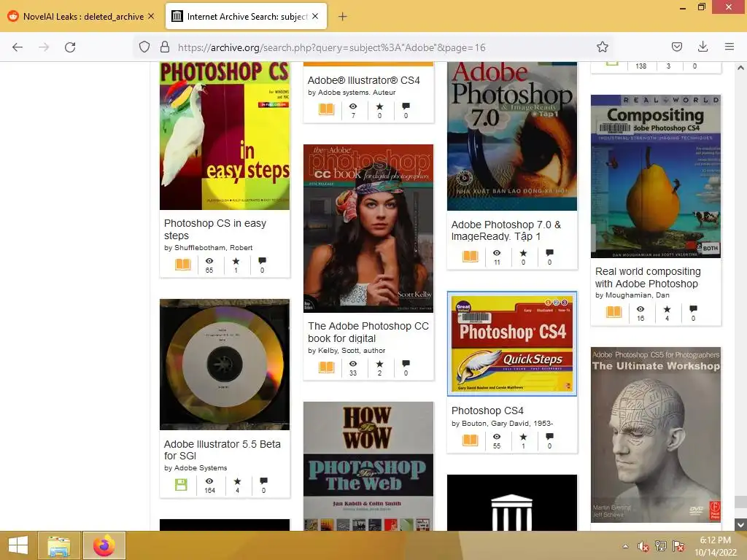Screen dimensions: 747x560
Task: Click favorites star under Photoshop CS4 by Bouton
Action: point(523,437)
